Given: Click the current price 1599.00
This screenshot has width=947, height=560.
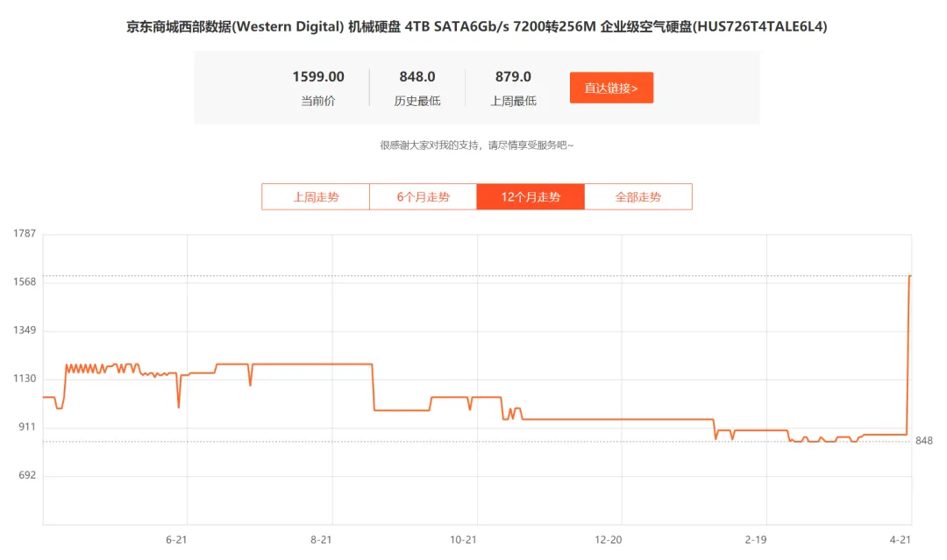Looking at the screenshot, I should pos(318,76).
